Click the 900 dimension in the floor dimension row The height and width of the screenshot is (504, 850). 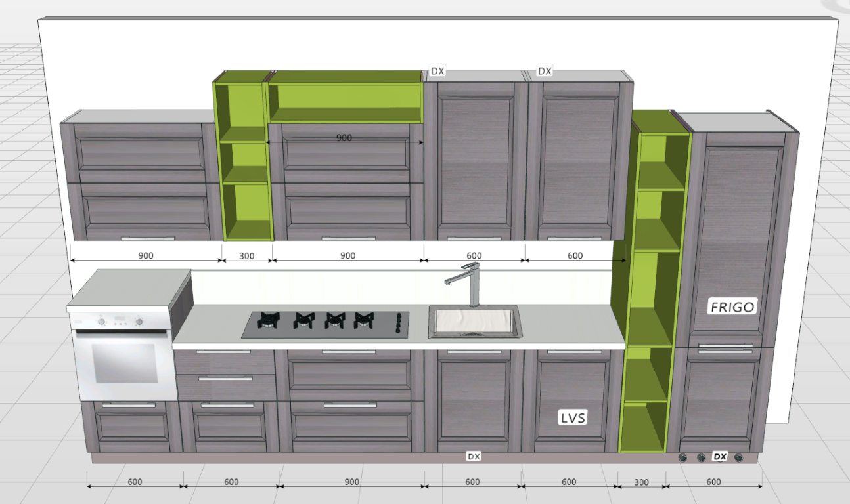(x=352, y=482)
